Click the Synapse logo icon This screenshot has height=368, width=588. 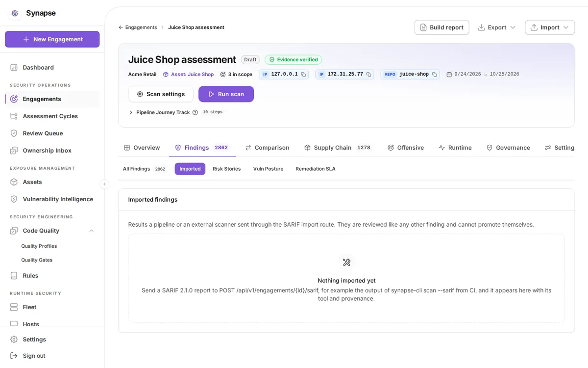click(15, 13)
